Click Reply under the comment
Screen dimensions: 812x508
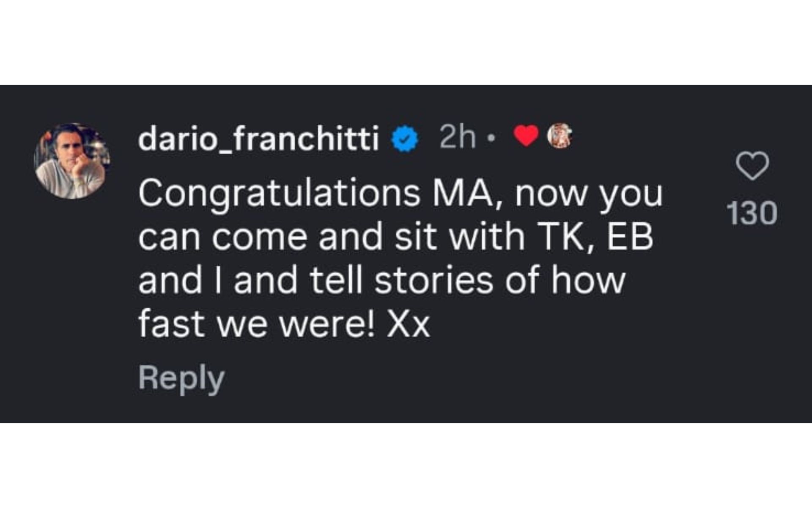(181, 376)
